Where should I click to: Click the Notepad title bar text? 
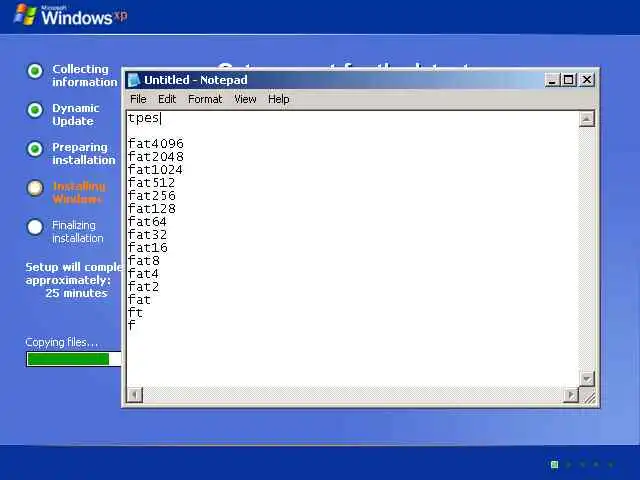[x=196, y=80]
